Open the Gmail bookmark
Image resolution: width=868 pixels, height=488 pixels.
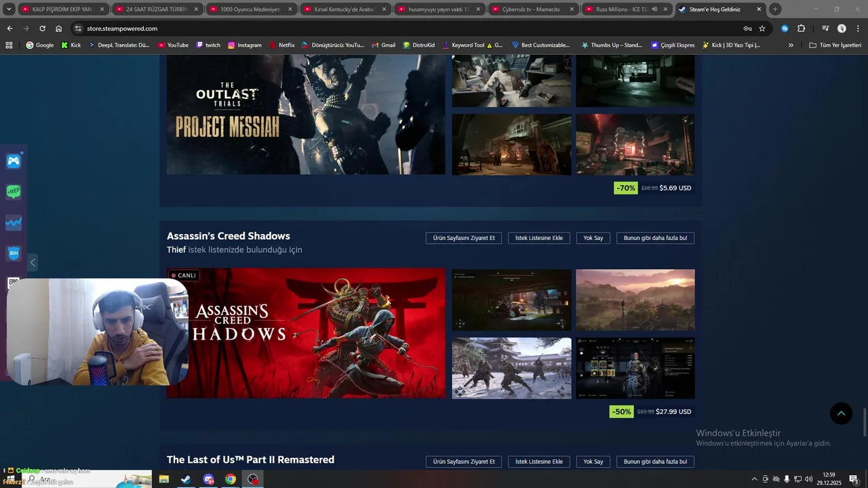point(383,45)
